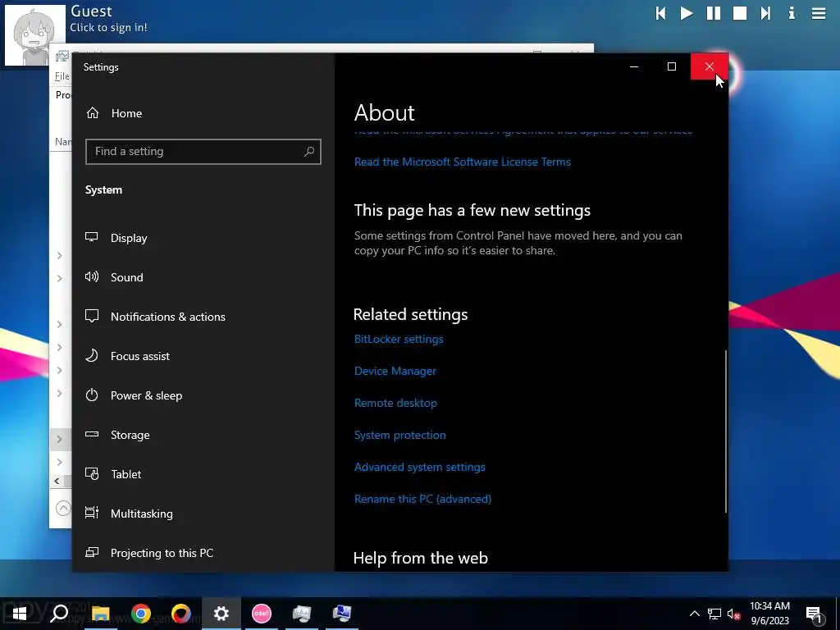Open clock showing 10:34 AM

769,614
